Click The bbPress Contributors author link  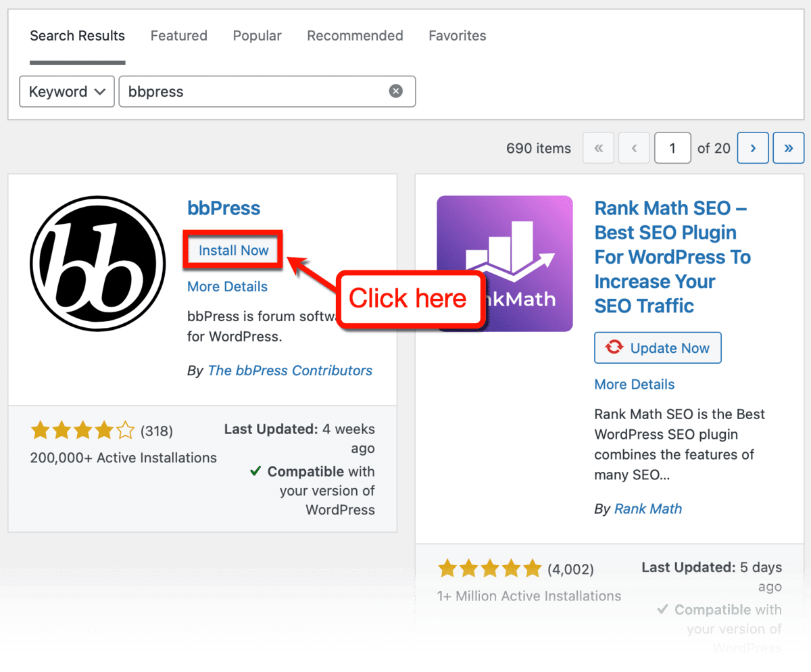point(290,370)
